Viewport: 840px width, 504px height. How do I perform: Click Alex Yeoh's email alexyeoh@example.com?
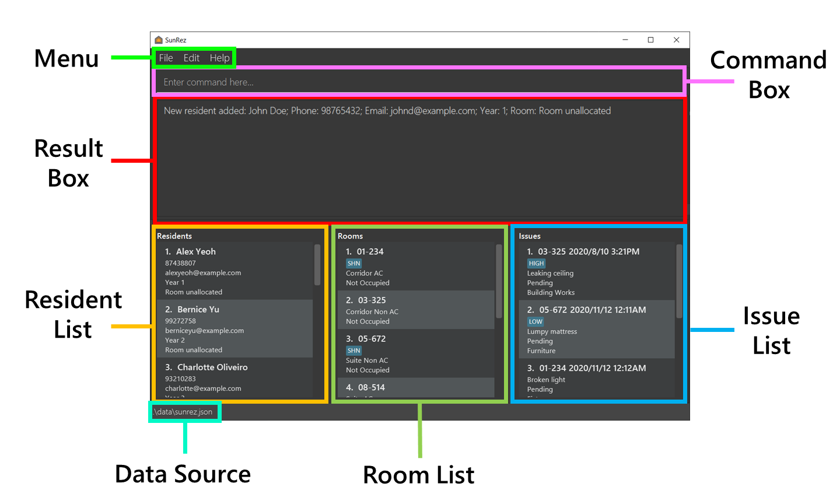point(203,273)
